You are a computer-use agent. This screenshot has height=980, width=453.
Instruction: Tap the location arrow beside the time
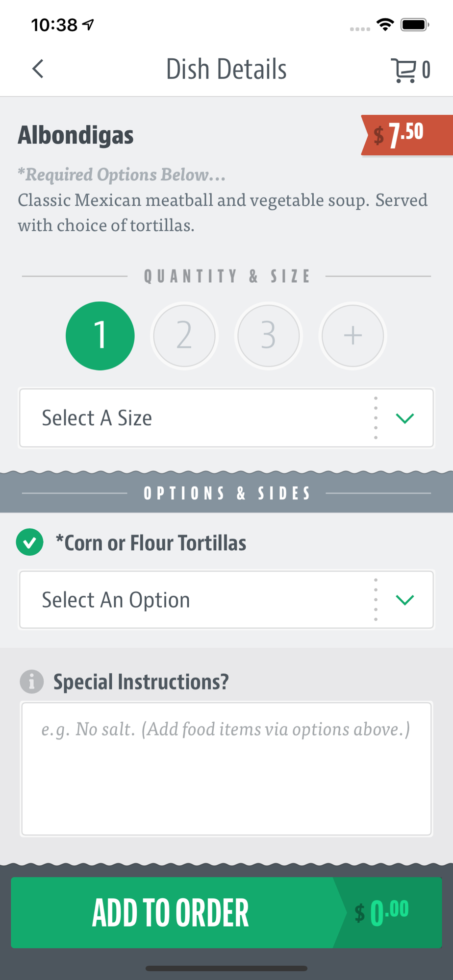pos(88,24)
